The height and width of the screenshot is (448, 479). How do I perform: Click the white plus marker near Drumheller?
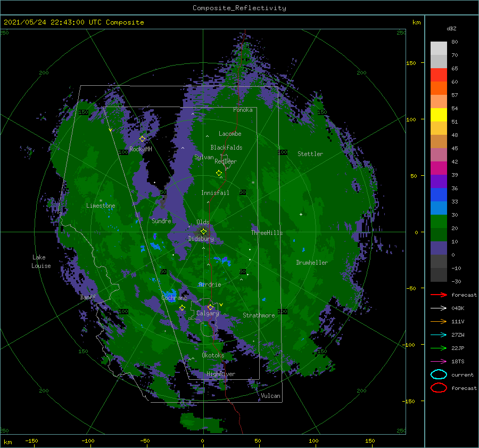coord(301,214)
